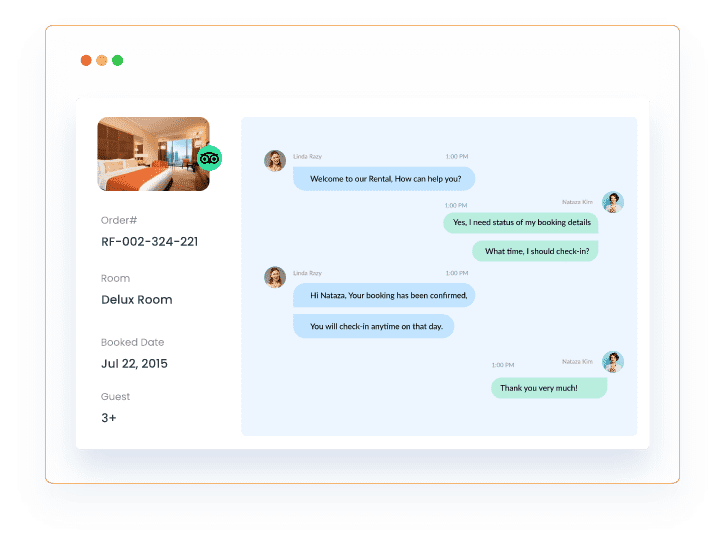Click Nataza Kim's avatar above thank you message
The width and height of the screenshot is (725, 549).
(613, 362)
